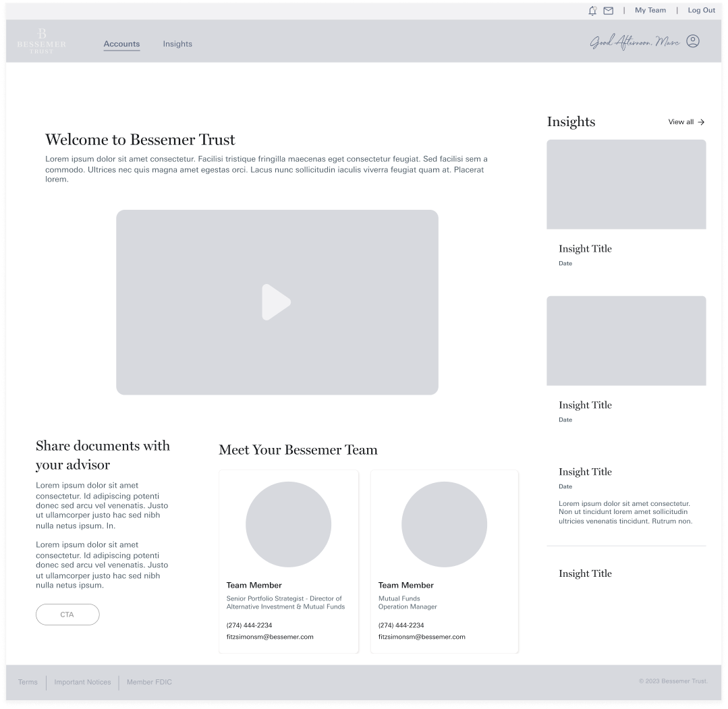728x709 pixels.
Task: Open the mail envelope icon
Action: pyautogui.click(x=608, y=11)
